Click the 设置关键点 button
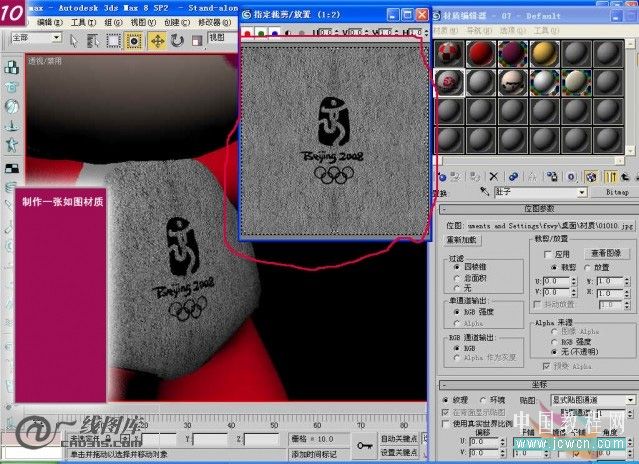The height and width of the screenshot is (464, 639). coord(399,453)
